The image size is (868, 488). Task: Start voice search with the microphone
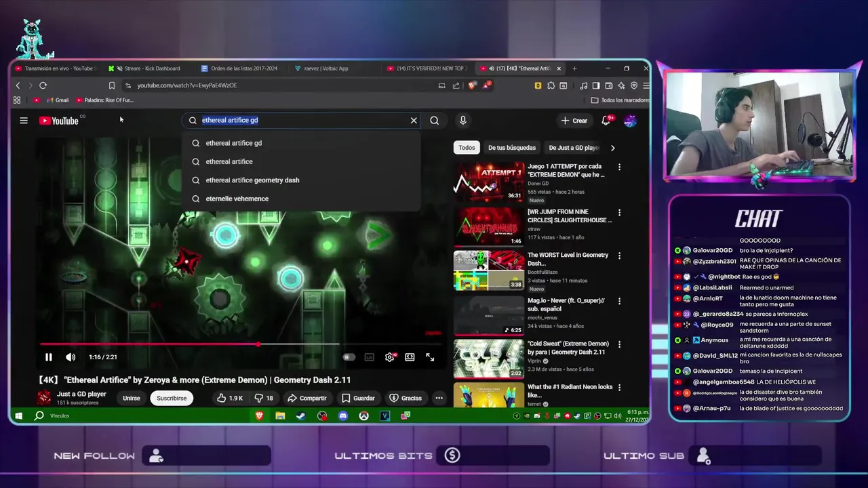(463, 121)
